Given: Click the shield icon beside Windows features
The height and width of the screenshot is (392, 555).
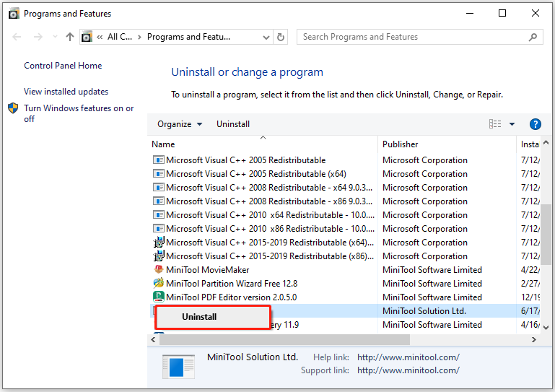Looking at the screenshot, I should (x=13, y=108).
